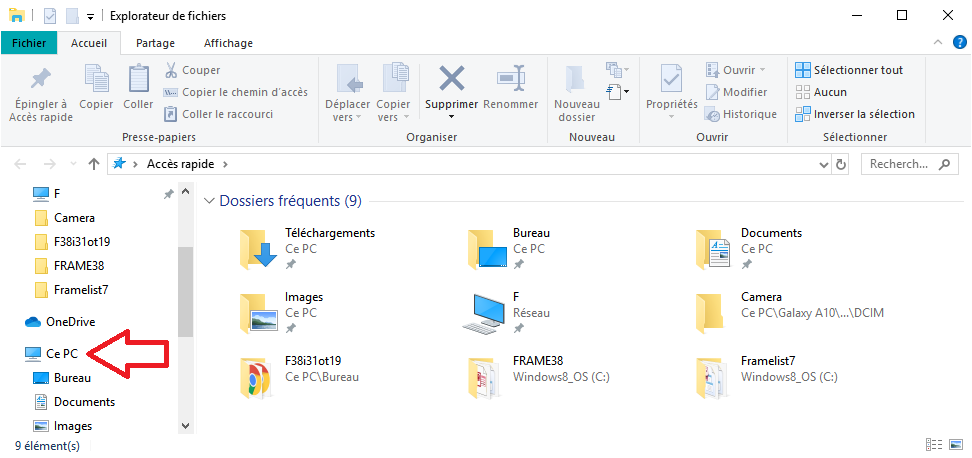The image size is (972, 458).
Task: Click new folder icon in title bar toolbar
Action: click(73, 15)
